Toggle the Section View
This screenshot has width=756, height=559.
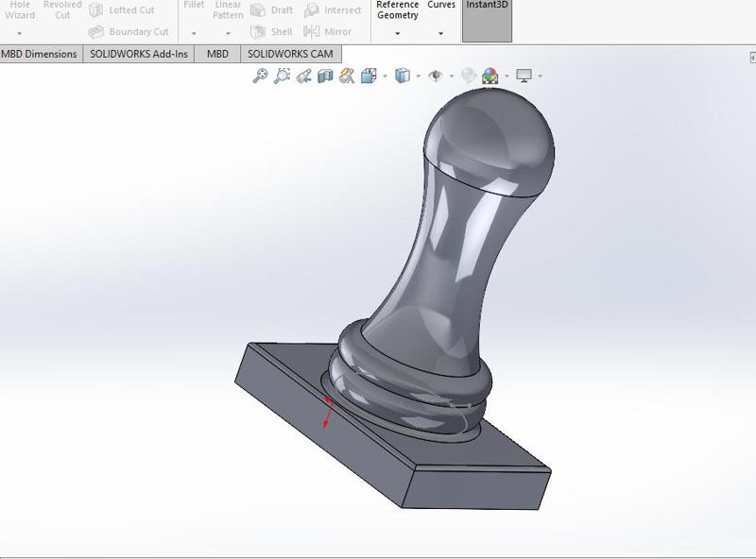323,77
